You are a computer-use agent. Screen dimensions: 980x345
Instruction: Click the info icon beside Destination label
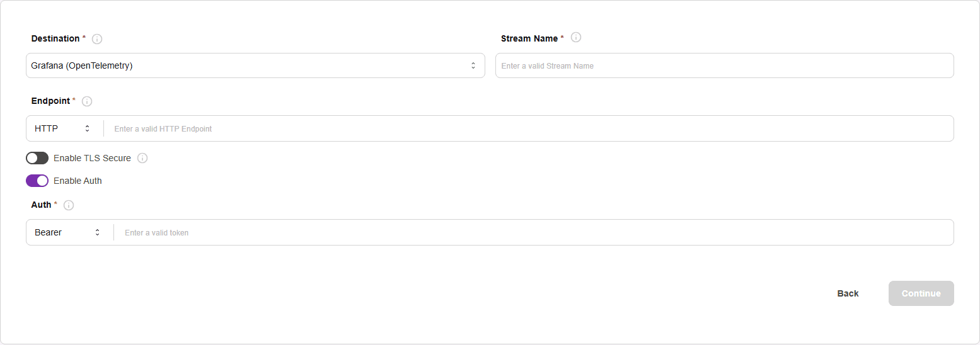(97, 39)
